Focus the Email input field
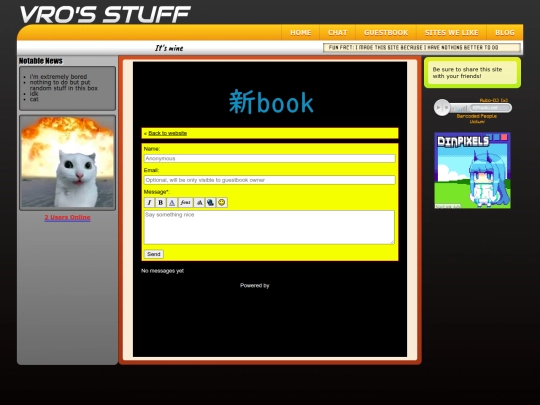This screenshot has height=405, width=540. 270,180
